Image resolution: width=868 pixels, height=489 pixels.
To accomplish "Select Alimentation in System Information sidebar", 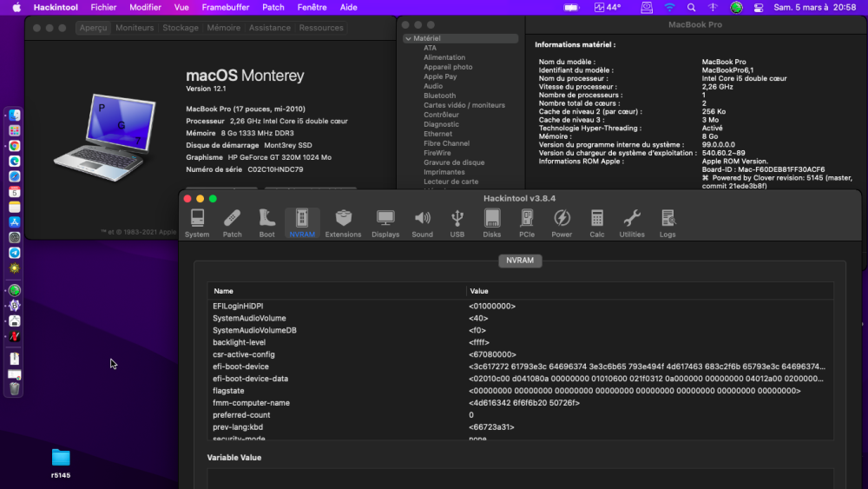I will pos(444,57).
